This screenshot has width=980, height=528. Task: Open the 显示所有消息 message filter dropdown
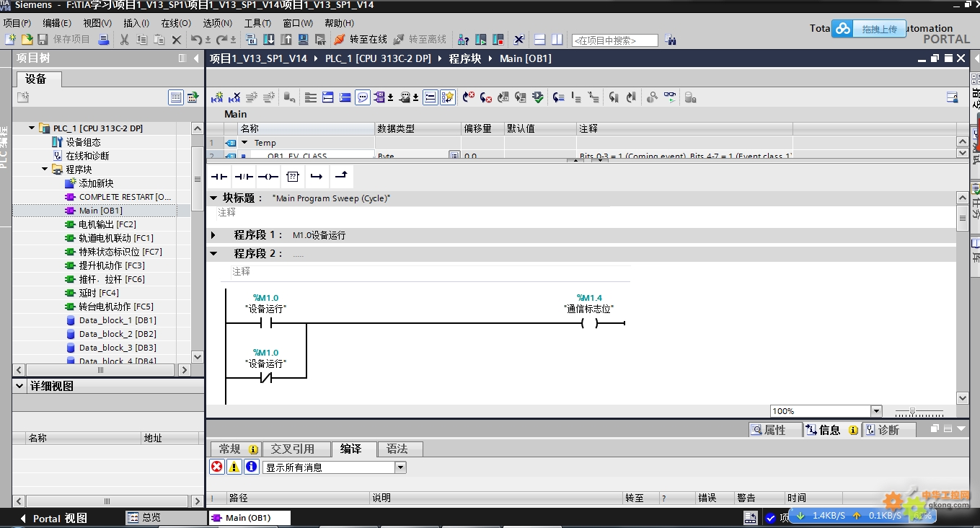pyautogui.click(x=400, y=467)
